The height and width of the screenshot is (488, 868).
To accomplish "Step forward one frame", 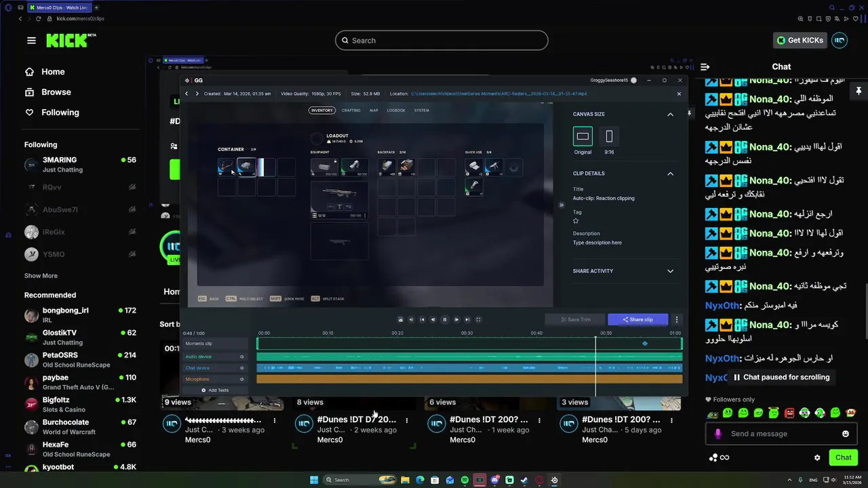I will click(456, 319).
